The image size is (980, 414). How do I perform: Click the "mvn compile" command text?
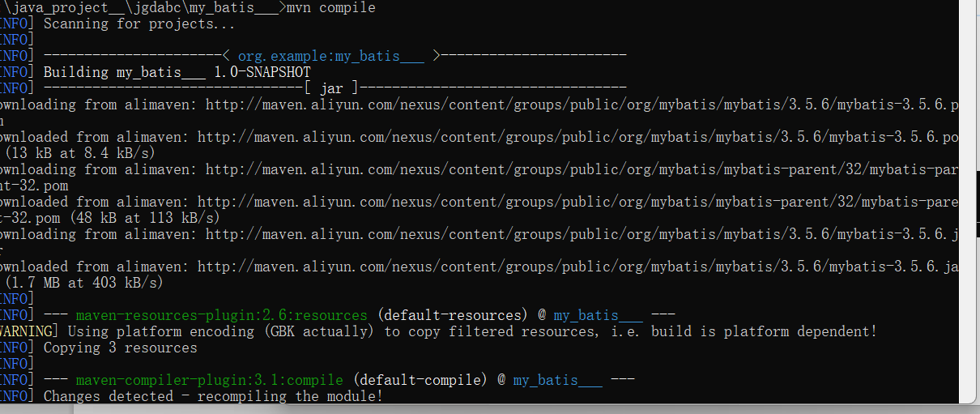point(331,7)
